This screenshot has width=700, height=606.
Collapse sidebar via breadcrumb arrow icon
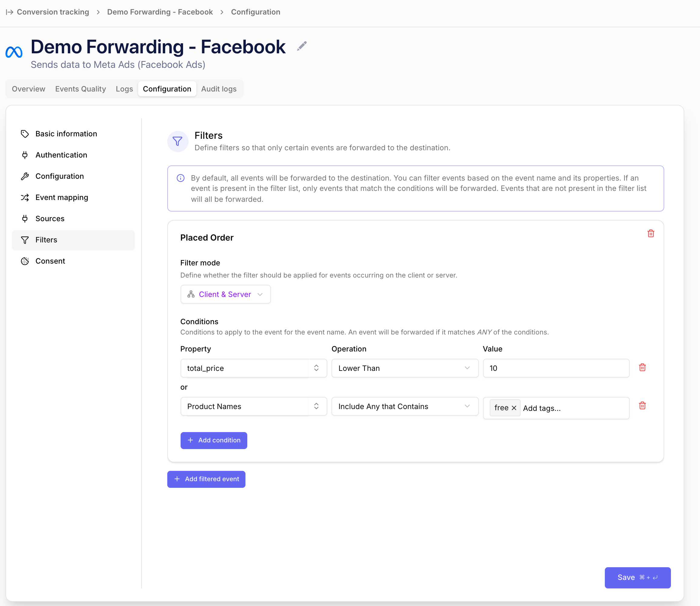9,12
